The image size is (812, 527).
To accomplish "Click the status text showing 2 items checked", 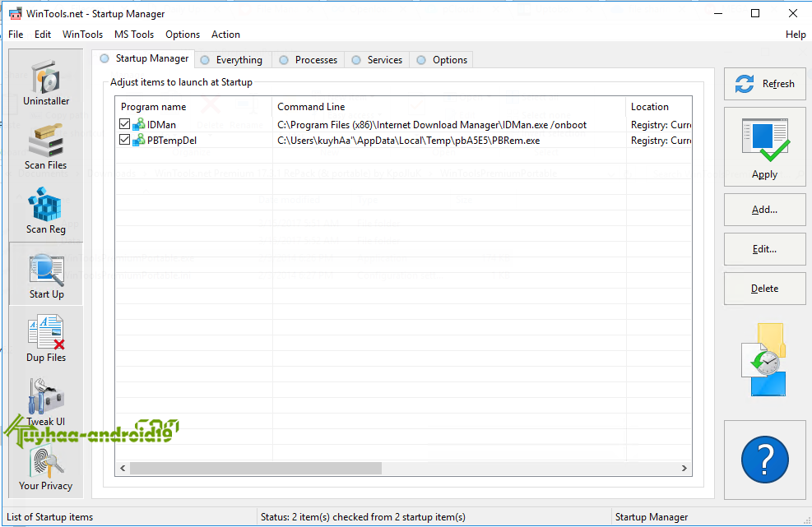I will (x=363, y=516).
